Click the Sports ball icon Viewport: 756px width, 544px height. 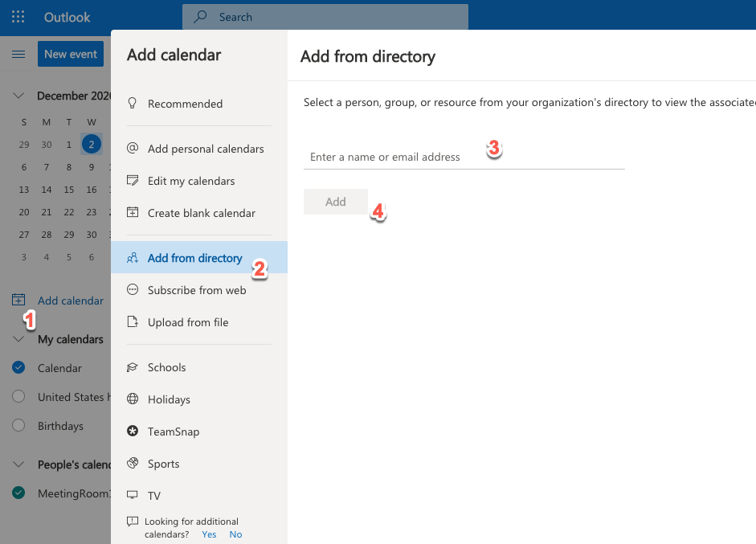[x=132, y=463]
